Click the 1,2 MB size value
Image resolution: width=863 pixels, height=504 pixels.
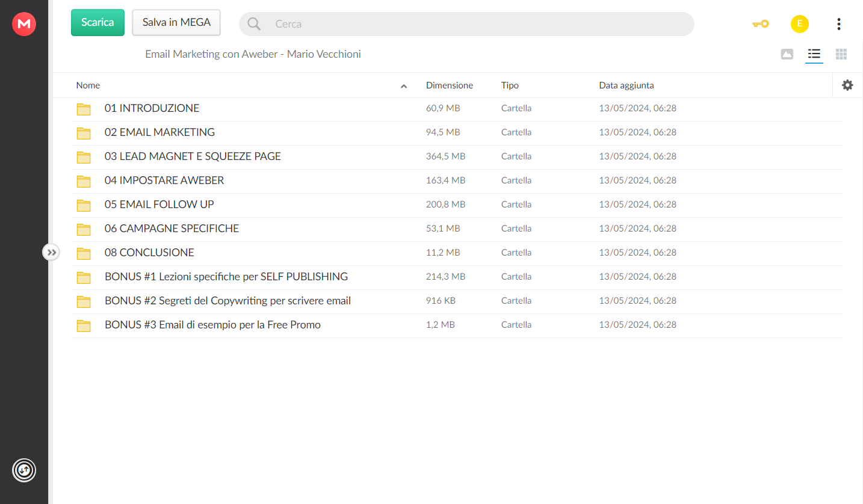[441, 325]
